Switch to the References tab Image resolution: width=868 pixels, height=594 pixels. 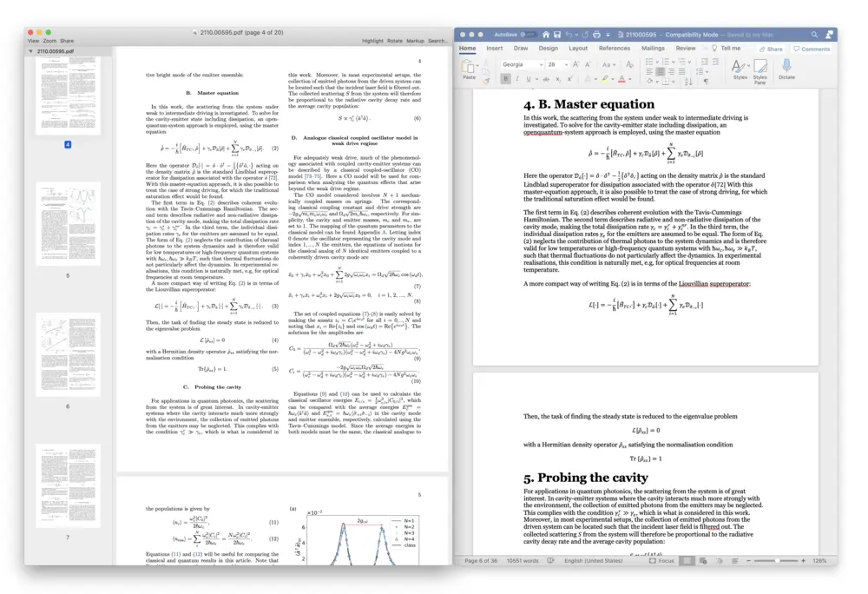click(614, 49)
